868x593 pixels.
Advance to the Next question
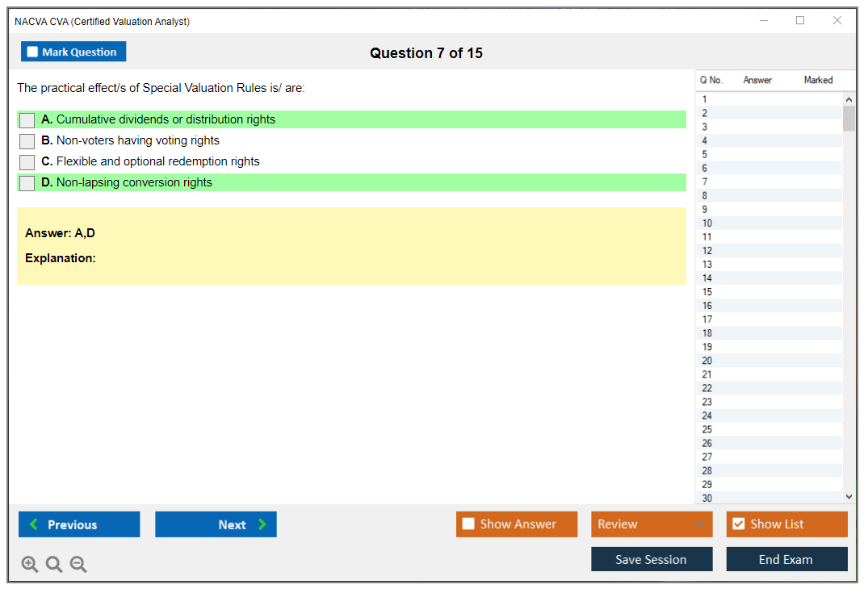tap(216, 524)
